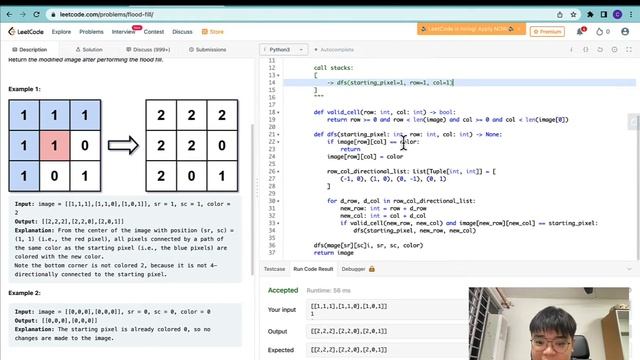Collapse the console panel with the chevron
Image resolution: width=640 pixels, height=360 pixels.
click(x=629, y=269)
